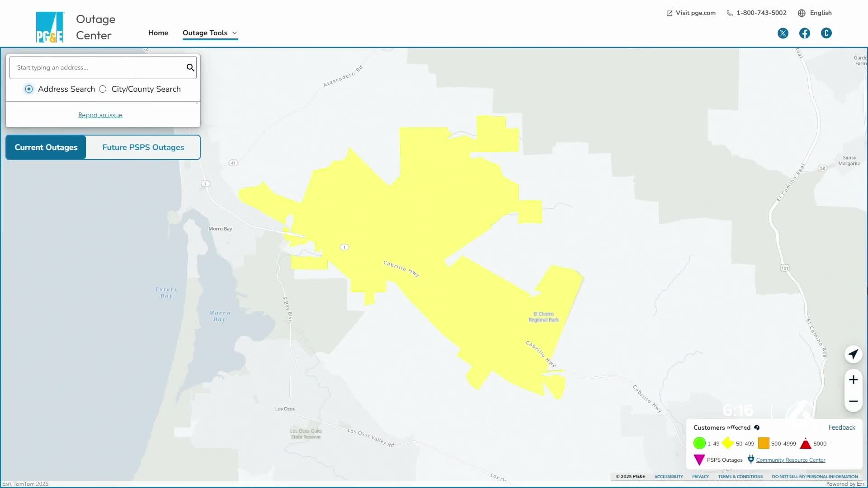This screenshot has height=488, width=868.
Task: Select City/County Search radio button
Action: 103,89
